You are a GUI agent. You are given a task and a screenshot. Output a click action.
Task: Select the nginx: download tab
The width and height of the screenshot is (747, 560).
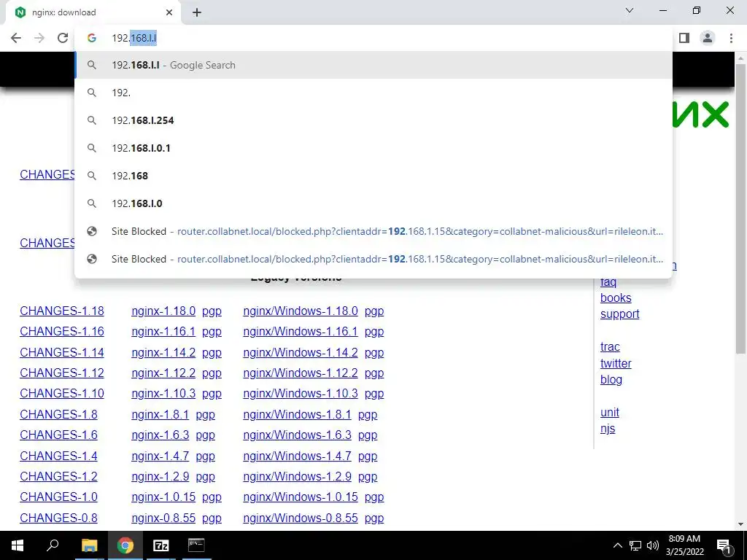coord(93,12)
